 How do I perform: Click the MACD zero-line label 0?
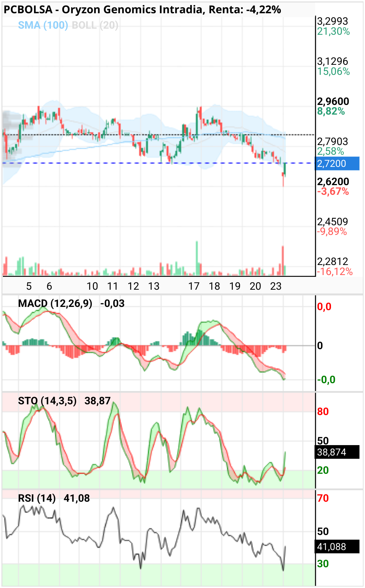pos(320,346)
